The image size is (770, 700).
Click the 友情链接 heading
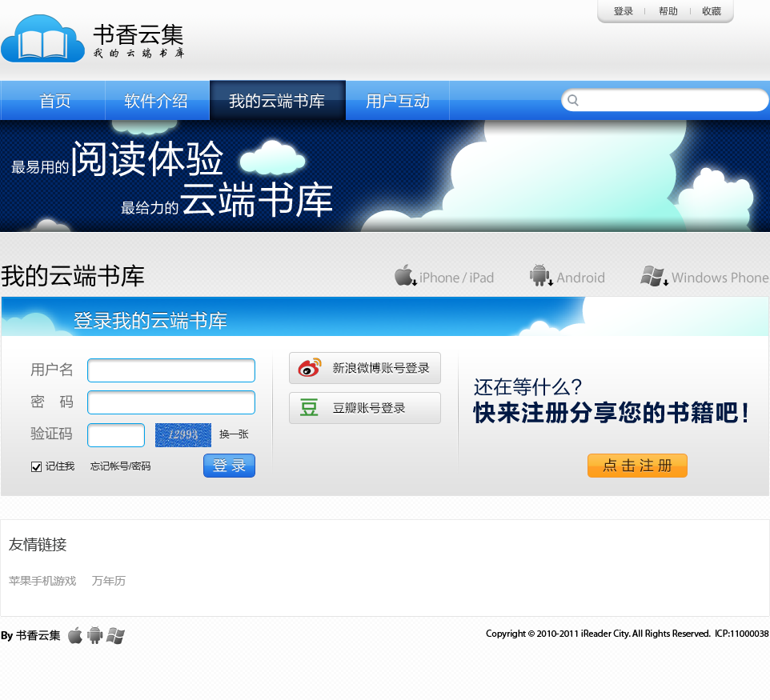[38, 544]
